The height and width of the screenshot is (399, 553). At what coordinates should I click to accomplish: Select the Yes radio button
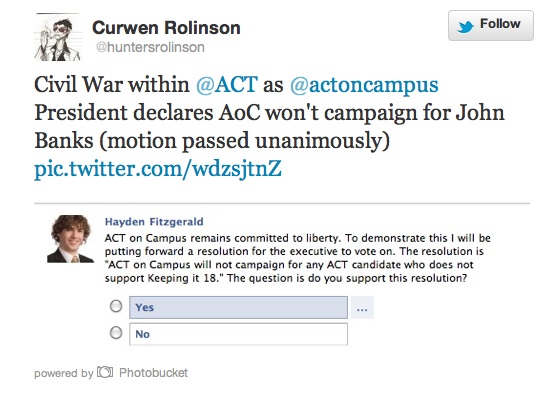click(116, 306)
